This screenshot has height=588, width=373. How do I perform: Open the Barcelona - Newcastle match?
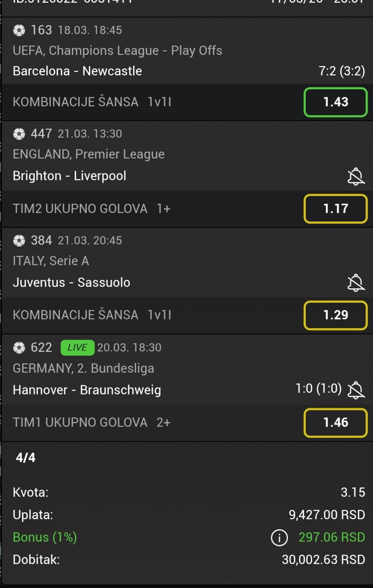click(77, 71)
